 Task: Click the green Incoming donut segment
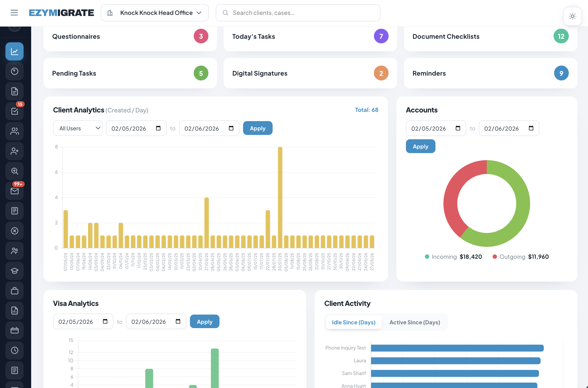point(522,214)
